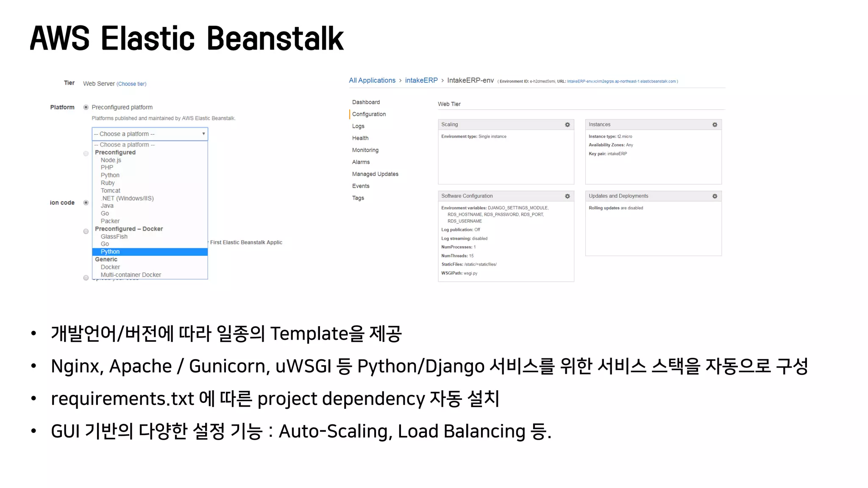The height and width of the screenshot is (488, 868).
Task: Open Scaling panel settings gear
Action: pos(567,125)
